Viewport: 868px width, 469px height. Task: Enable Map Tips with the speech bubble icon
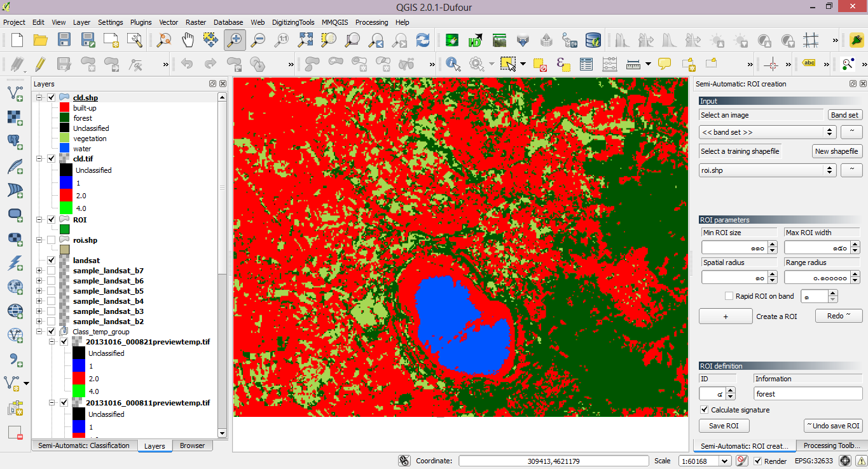664,64
